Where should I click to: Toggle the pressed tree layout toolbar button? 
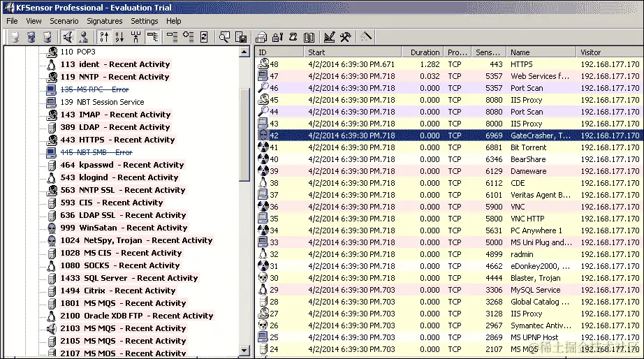(152, 37)
